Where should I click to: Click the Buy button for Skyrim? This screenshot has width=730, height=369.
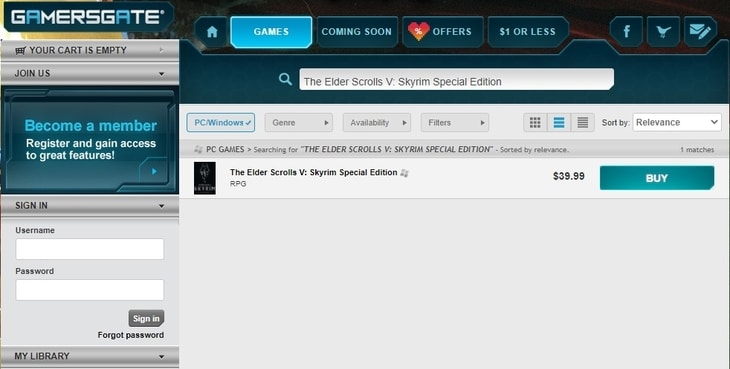click(x=657, y=178)
